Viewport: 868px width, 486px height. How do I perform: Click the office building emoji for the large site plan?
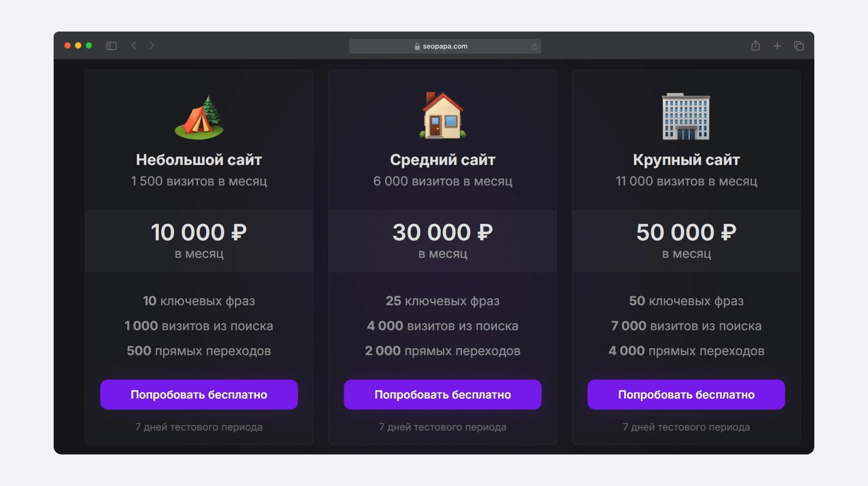pyautogui.click(x=686, y=117)
